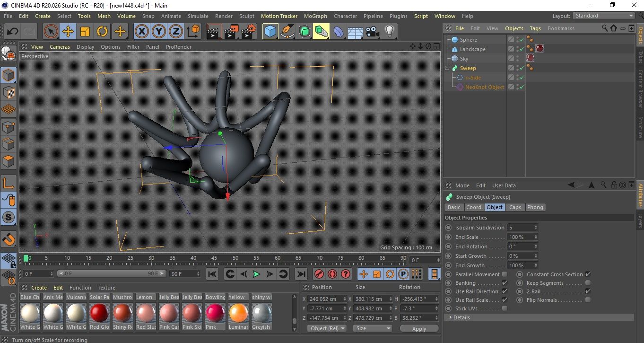
Task: Enable the Flip Normals checkbox
Action: click(588, 300)
